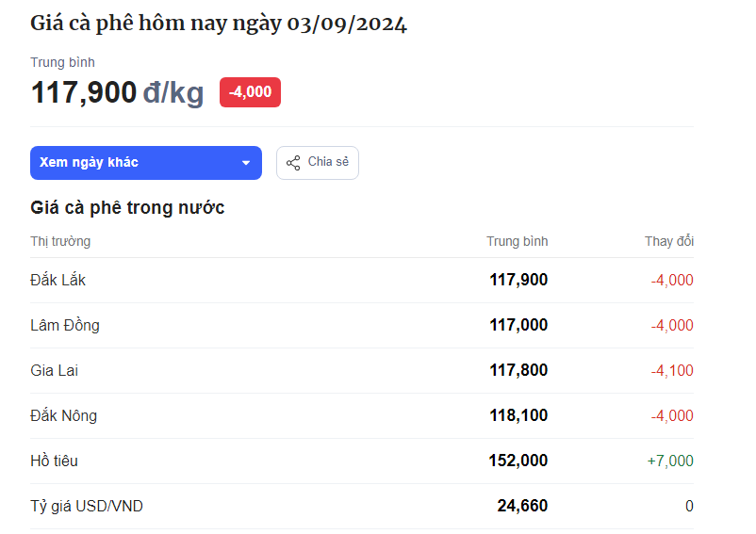Click the 152,000 Hồ tiêu price value
This screenshot has height=534, width=756.
pos(518,461)
